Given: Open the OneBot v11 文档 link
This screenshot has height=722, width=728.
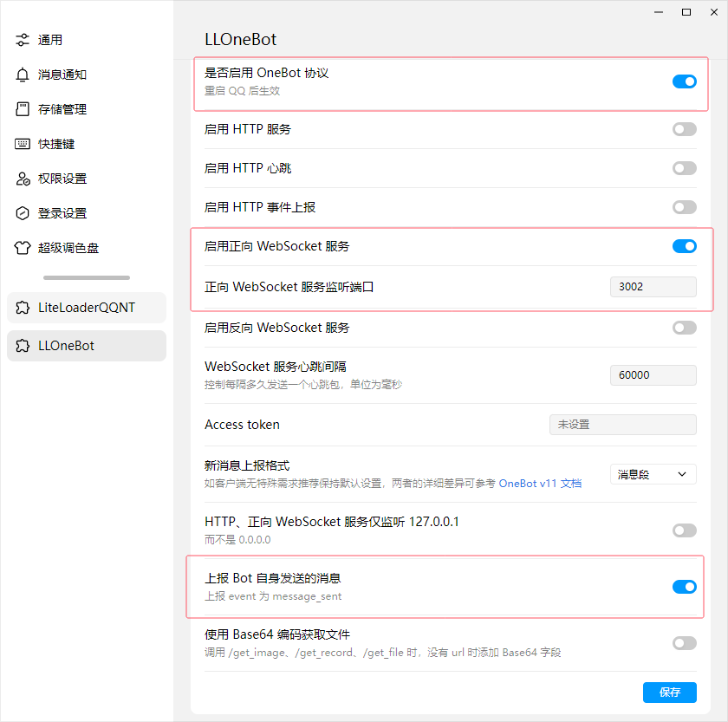Looking at the screenshot, I should [540, 484].
